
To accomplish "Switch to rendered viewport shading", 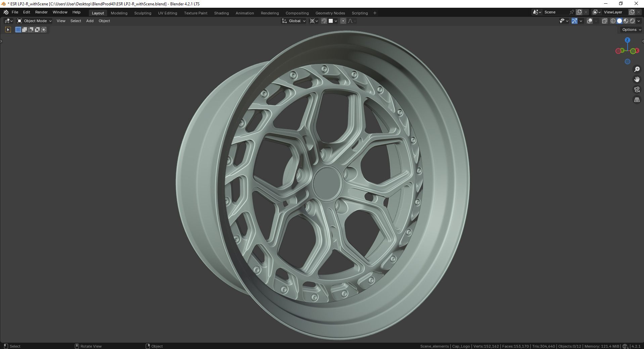I will [x=632, y=21].
